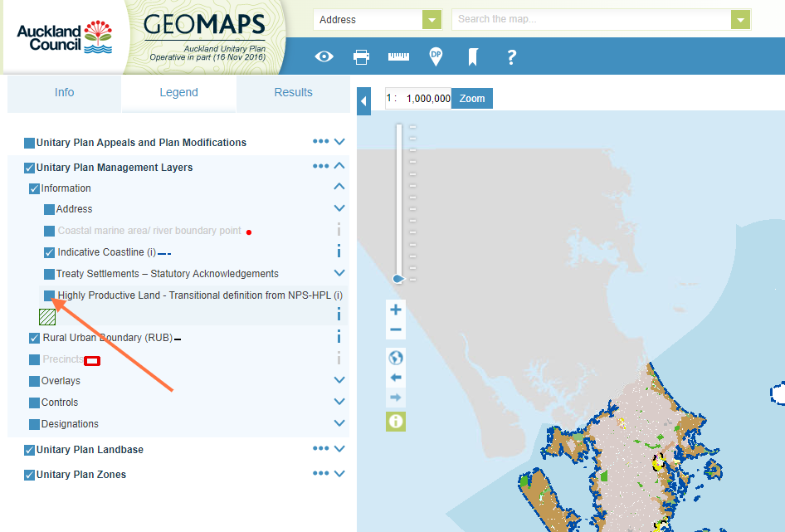Expand Unitary Plan Zones chevron
The image size is (785, 532).
click(x=339, y=473)
